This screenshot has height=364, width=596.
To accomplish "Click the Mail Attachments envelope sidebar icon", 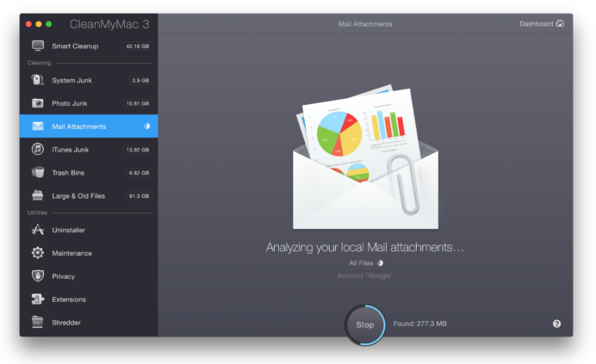I will [38, 126].
